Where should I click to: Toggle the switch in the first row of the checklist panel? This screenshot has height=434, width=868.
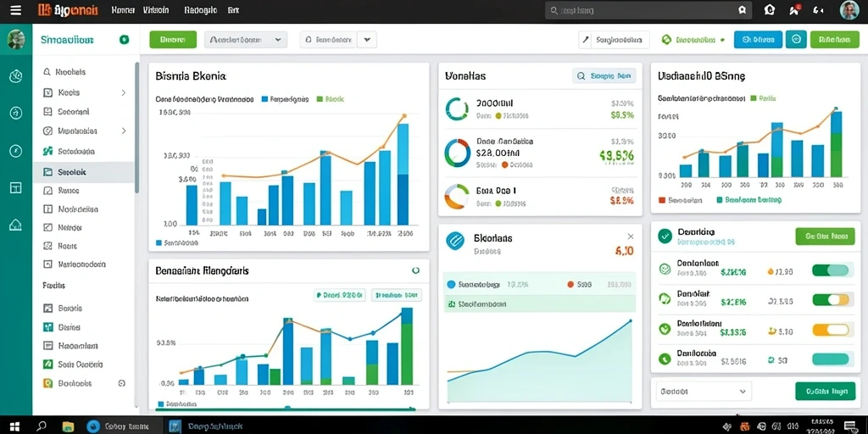click(x=831, y=270)
